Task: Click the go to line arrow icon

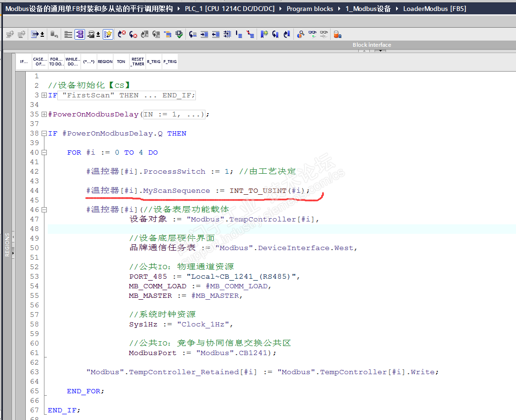Action: [193, 34]
